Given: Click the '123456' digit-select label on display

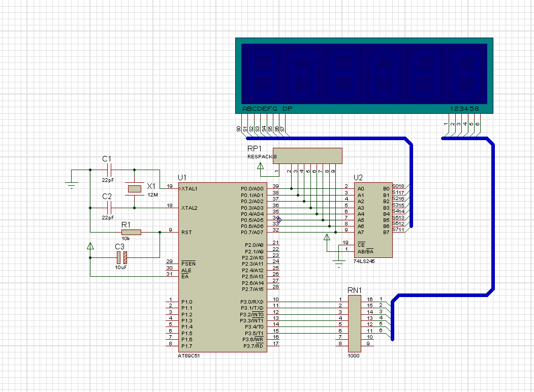Looking at the screenshot, I should coord(464,109).
